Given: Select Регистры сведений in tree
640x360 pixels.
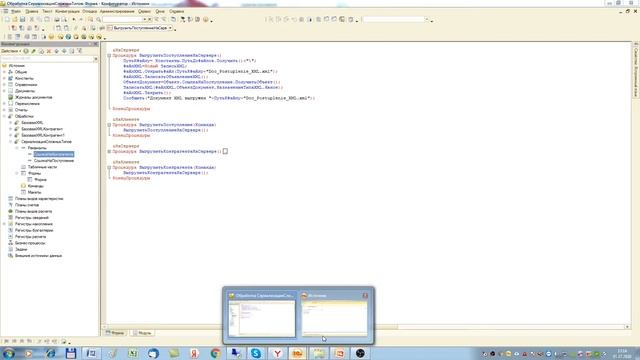Looking at the screenshot, I should [31, 218].
